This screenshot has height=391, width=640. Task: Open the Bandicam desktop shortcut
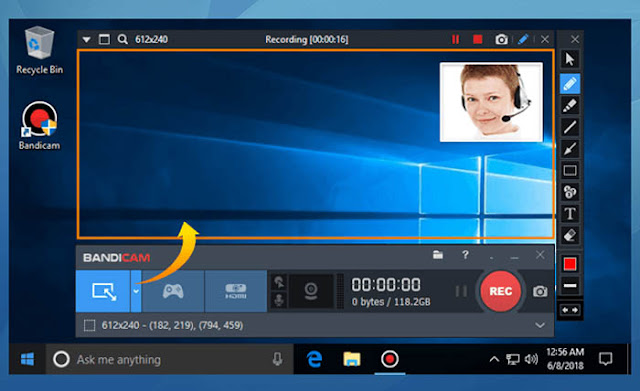pyautogui.click(x=39, y=126)
